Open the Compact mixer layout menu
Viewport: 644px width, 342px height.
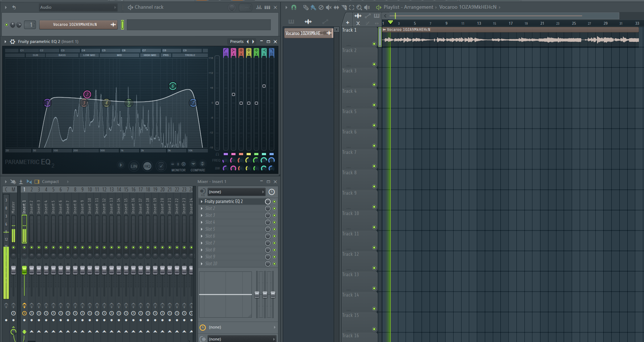pyautogui.click(x=50, y=182)
